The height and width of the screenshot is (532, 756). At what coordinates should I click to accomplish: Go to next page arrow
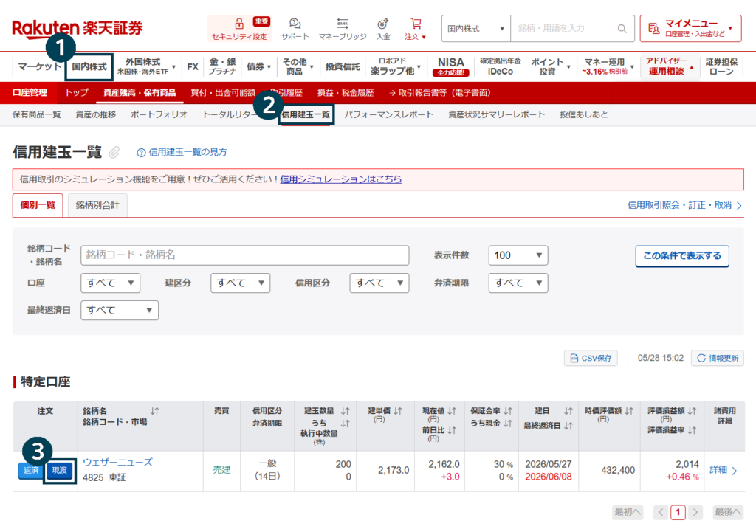coord(695,512)
